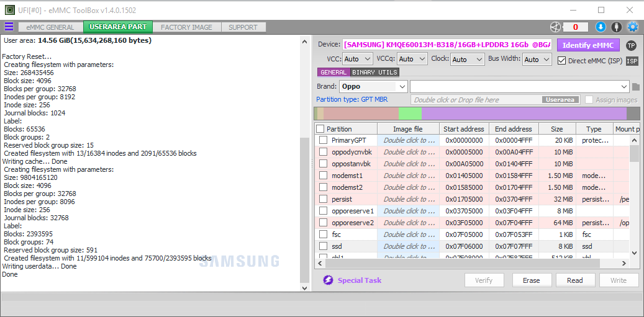The image size is (644, 317).
Task: Open the VCCq voltage dropdown
Action: [412, 59]
